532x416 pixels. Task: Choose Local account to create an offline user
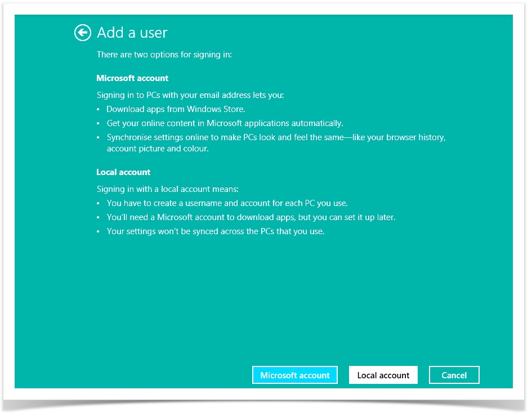[383, 375]
